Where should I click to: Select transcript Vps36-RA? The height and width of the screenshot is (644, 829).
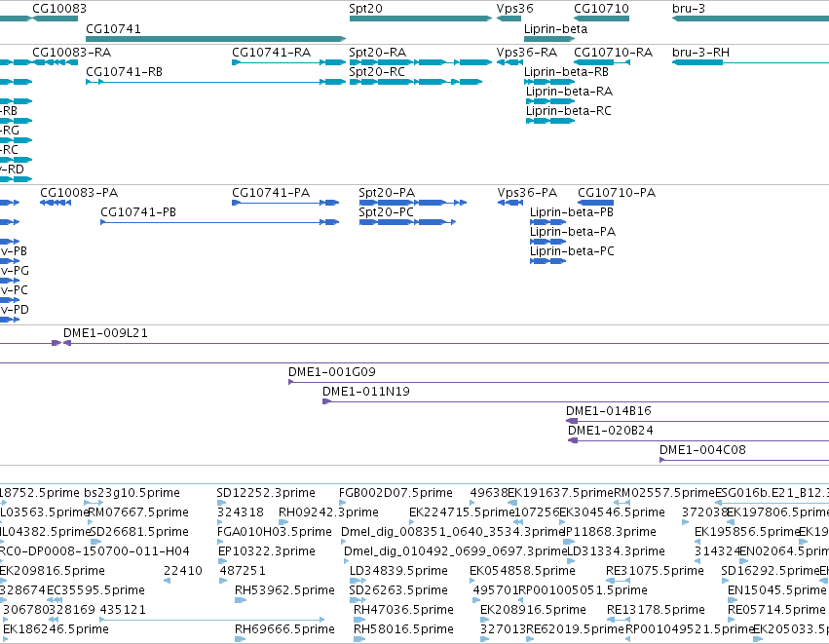tap(527, 53)
